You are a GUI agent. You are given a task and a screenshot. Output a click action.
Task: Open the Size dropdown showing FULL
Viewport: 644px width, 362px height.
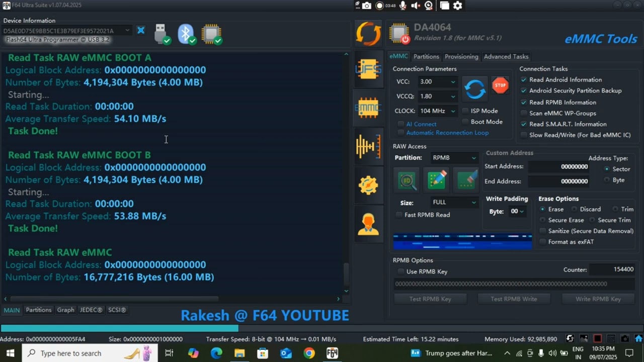pyautogui.click(x=453, y=203)
